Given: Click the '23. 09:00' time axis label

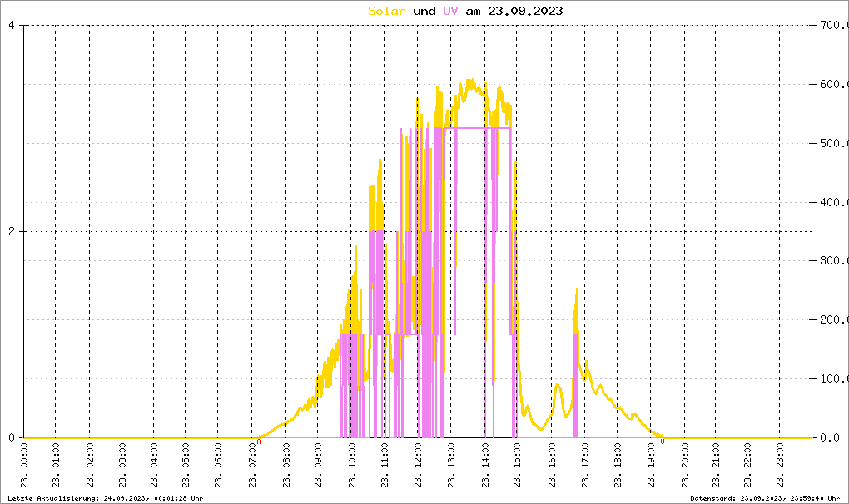Looking at the screenshot, I should tap(318, 465).
